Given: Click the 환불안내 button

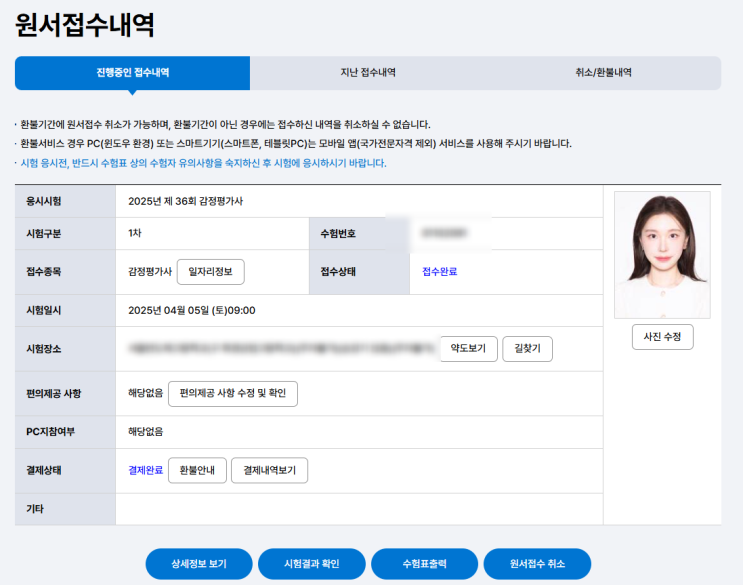Looking at the screenshot, I should point(197,470).
